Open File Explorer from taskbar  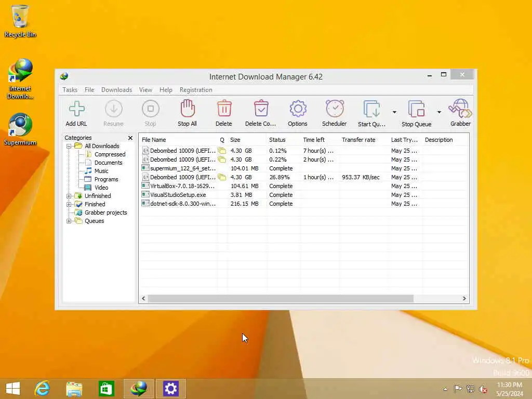pos(74,389)
